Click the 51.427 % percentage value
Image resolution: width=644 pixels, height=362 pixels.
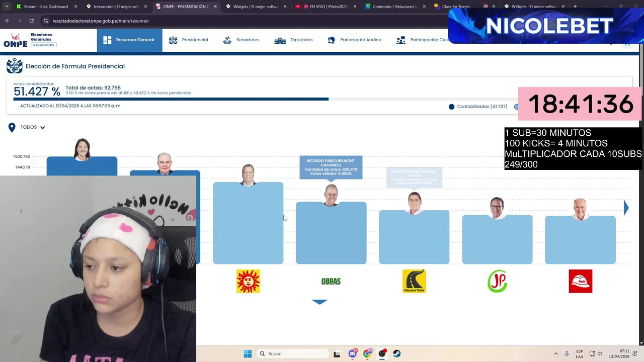(37, 92)
